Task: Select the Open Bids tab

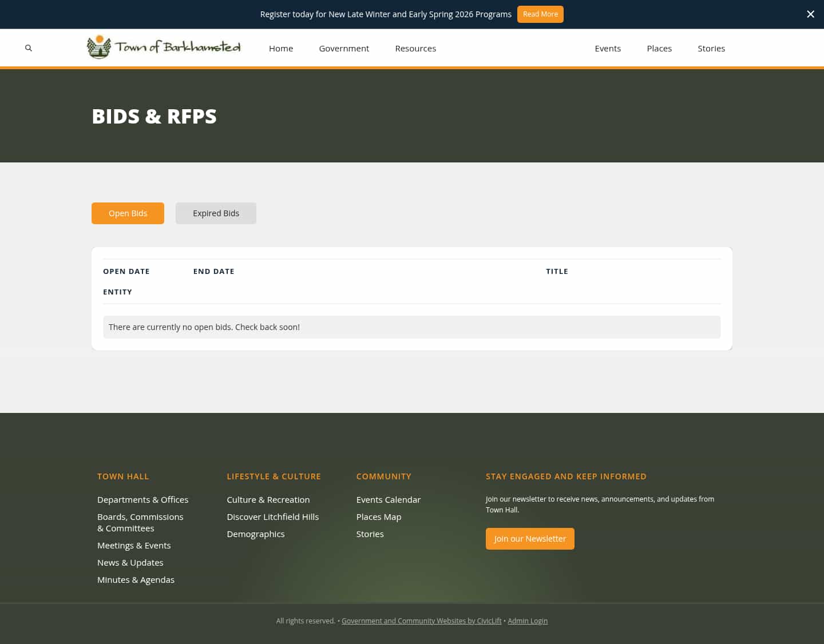Action: (x=128, y=213)
